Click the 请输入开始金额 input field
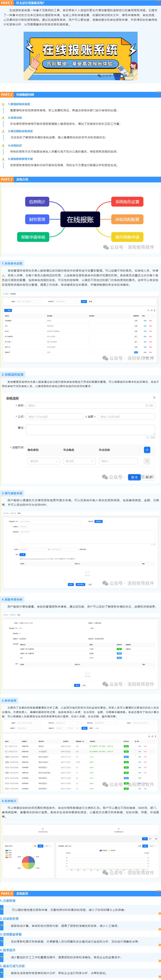 (54, 417)
